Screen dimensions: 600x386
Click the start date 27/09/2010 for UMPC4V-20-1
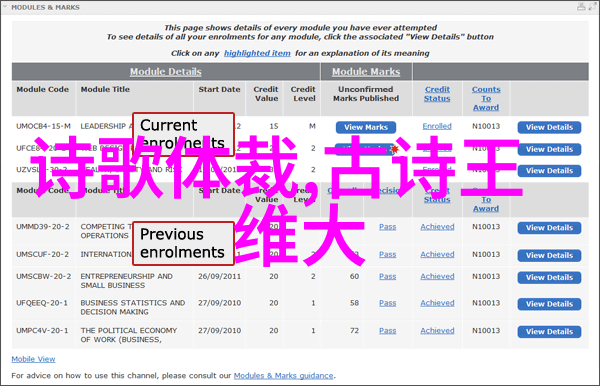click(x=219, y=330)
